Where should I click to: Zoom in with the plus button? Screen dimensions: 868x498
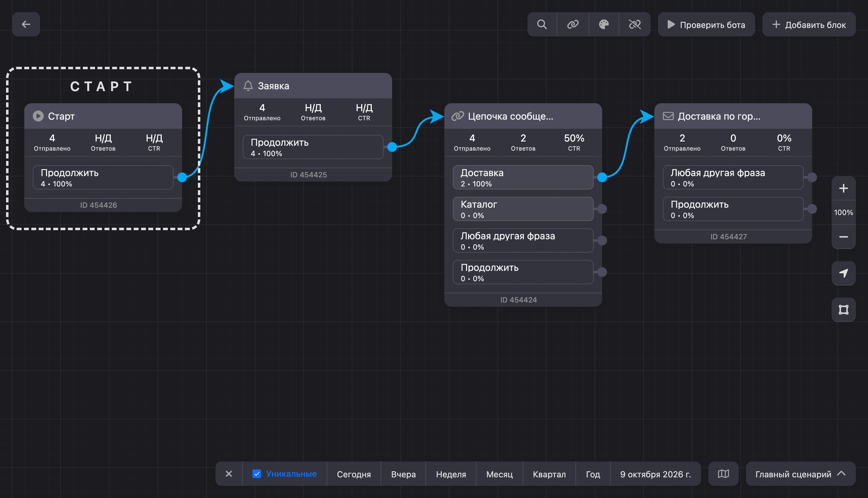843,188
